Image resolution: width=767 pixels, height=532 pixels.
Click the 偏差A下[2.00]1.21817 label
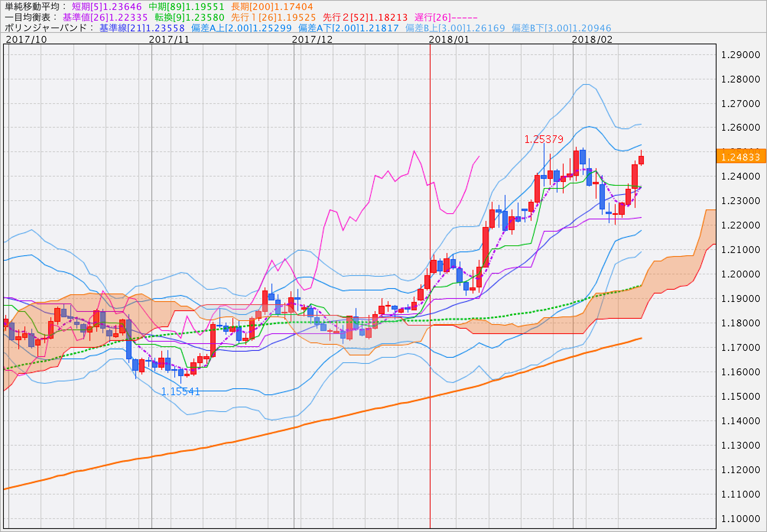(348, 28)
